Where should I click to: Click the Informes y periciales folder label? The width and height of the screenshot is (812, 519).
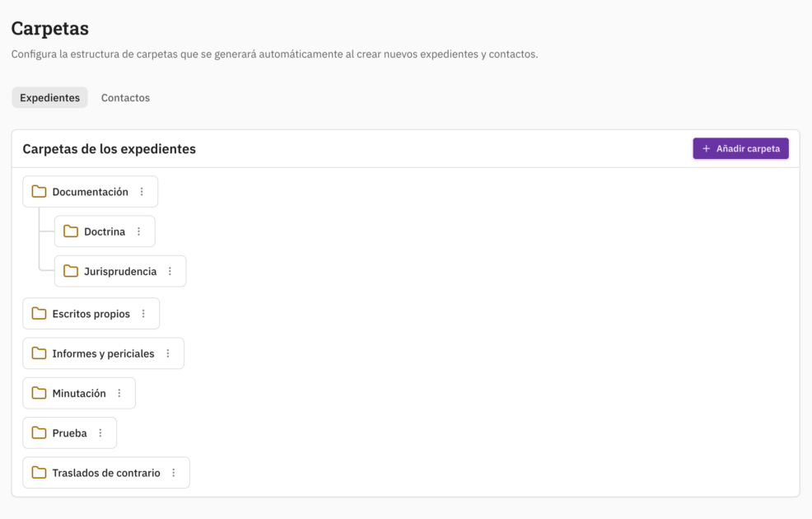click(103, 353)
